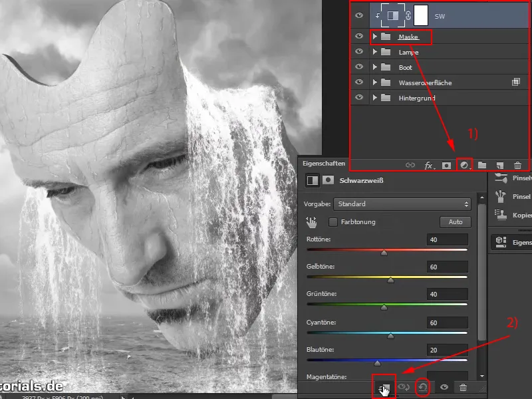Select the Lampe group name
Screen dimensions: 532x399
point(408,53)
